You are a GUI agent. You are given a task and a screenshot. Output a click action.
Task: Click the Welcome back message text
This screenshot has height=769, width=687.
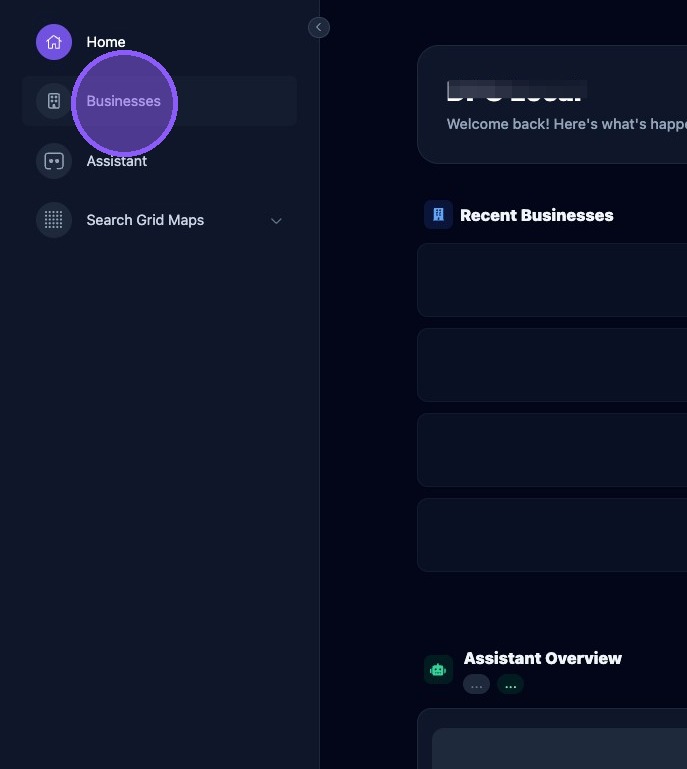pos(566,124)
